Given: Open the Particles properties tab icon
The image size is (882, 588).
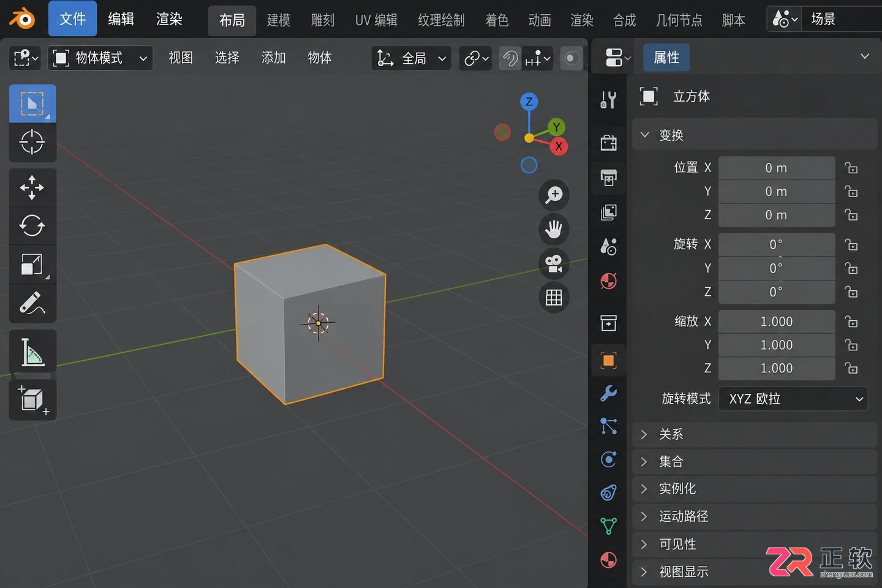Looking at the screenshot, I should click(x=608, y=426).
